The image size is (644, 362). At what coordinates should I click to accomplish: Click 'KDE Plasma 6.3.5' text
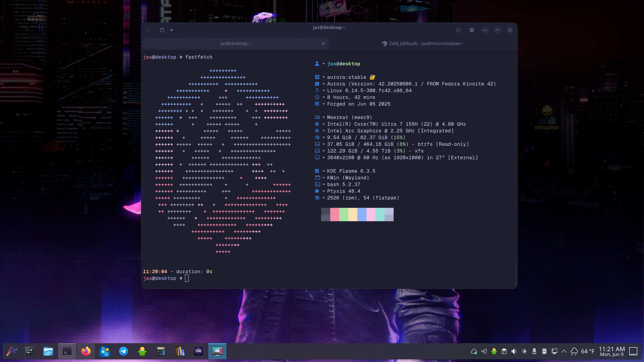click(351, 171)
